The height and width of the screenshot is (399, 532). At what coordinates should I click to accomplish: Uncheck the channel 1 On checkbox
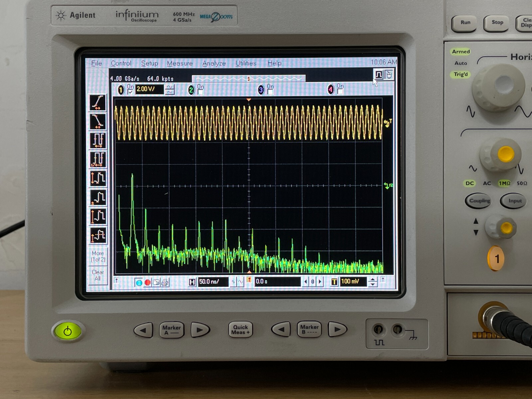[x=130, y=92]
